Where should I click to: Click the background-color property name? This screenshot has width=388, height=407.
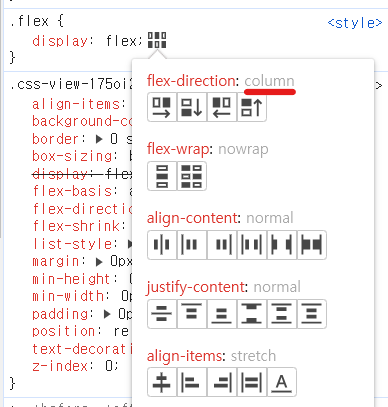[82, 121]
